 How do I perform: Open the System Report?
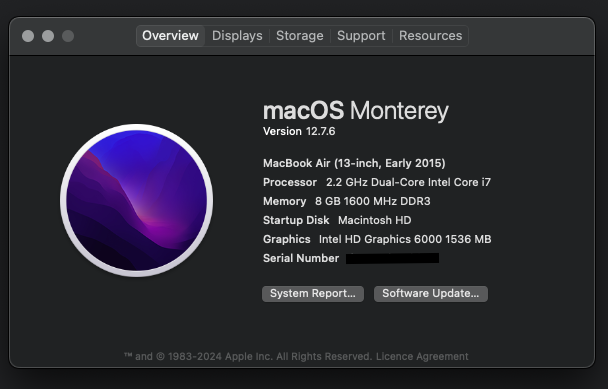pos(313,294)
